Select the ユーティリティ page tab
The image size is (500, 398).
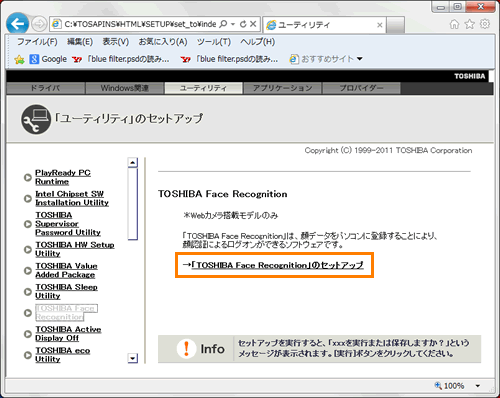pos(203,88)
